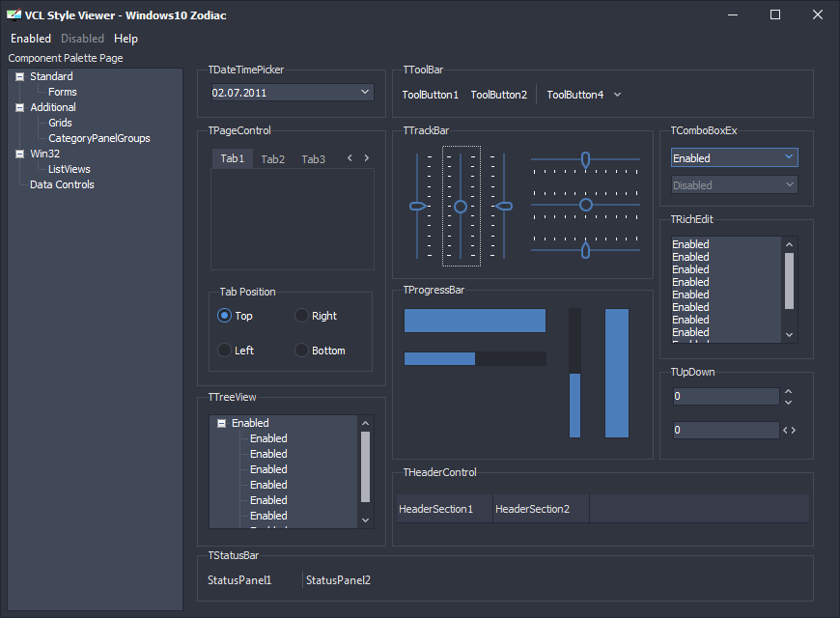Select Forms in the palette tree

tap(63, 92)
